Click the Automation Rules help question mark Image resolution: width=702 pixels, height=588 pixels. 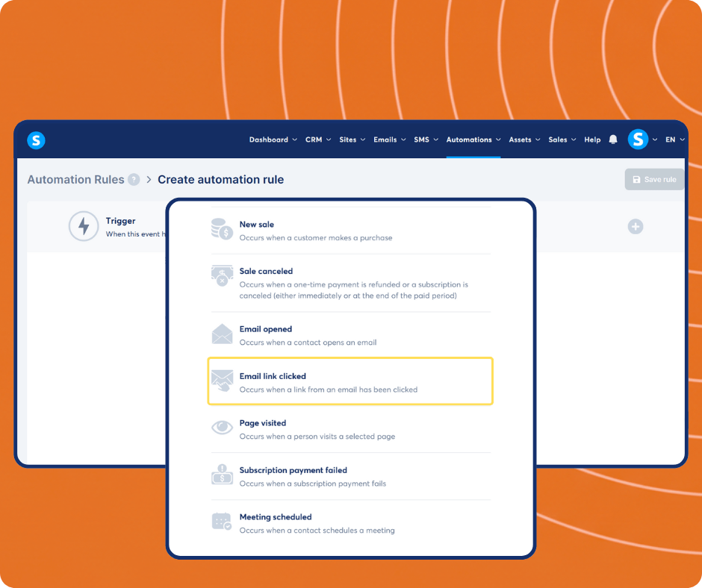click(134, 179)
